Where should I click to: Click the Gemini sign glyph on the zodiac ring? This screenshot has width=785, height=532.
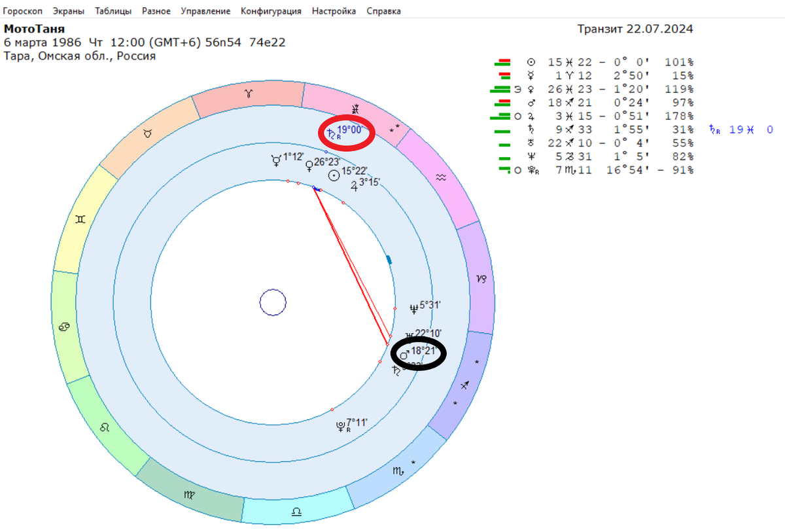[80, 220]
